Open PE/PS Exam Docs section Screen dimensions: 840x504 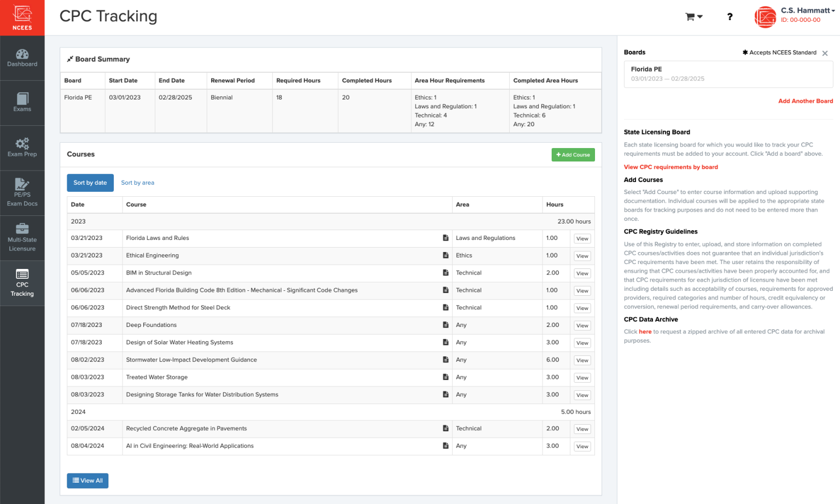pyautogui.click(x=22, y=192)
